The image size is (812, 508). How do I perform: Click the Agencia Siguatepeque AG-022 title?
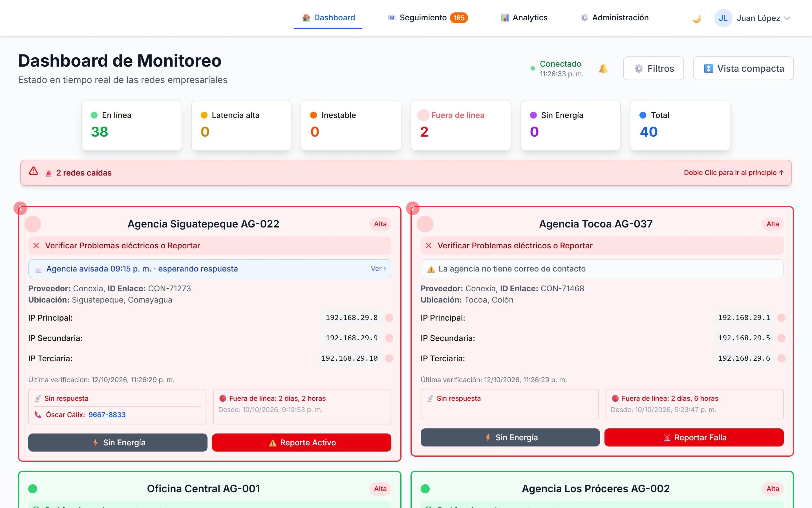[203, 224]
